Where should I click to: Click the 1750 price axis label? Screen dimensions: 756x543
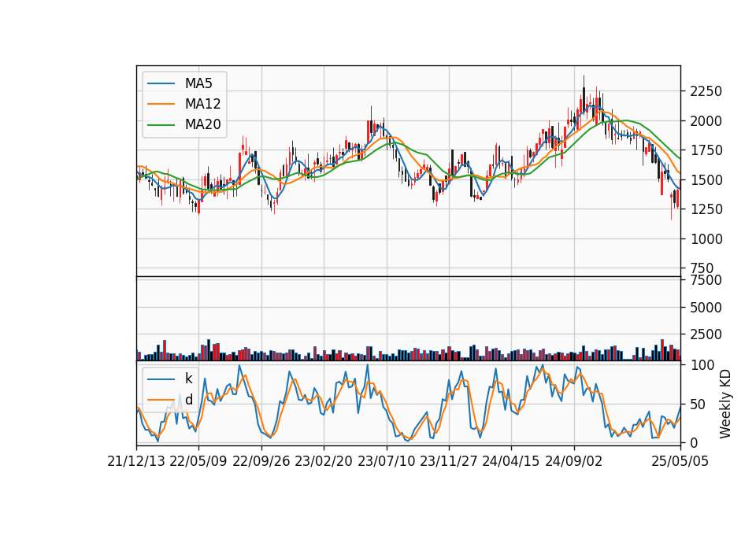[x=706, y=150]
